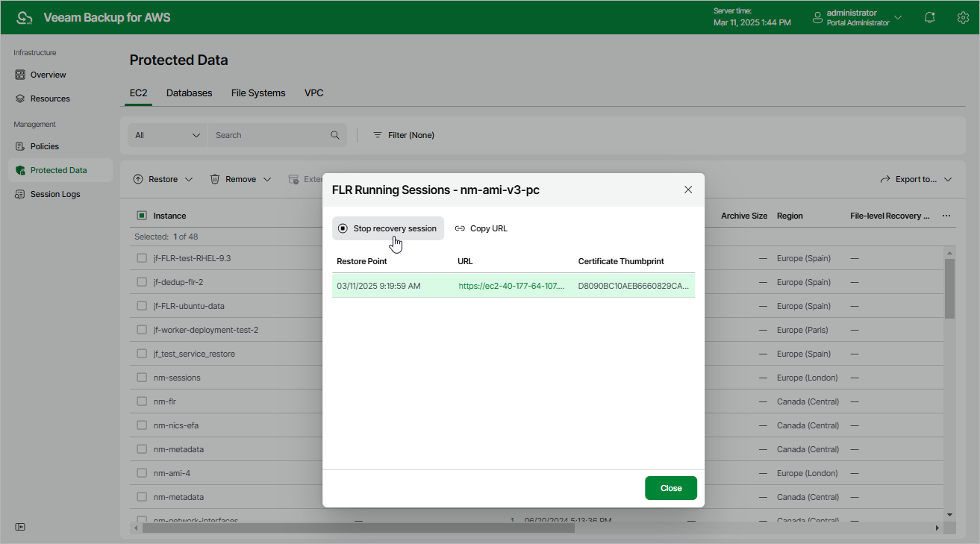Screen dimensions: 980x544
Task: Click the notifications bell icon
Action: coord(930,17)
